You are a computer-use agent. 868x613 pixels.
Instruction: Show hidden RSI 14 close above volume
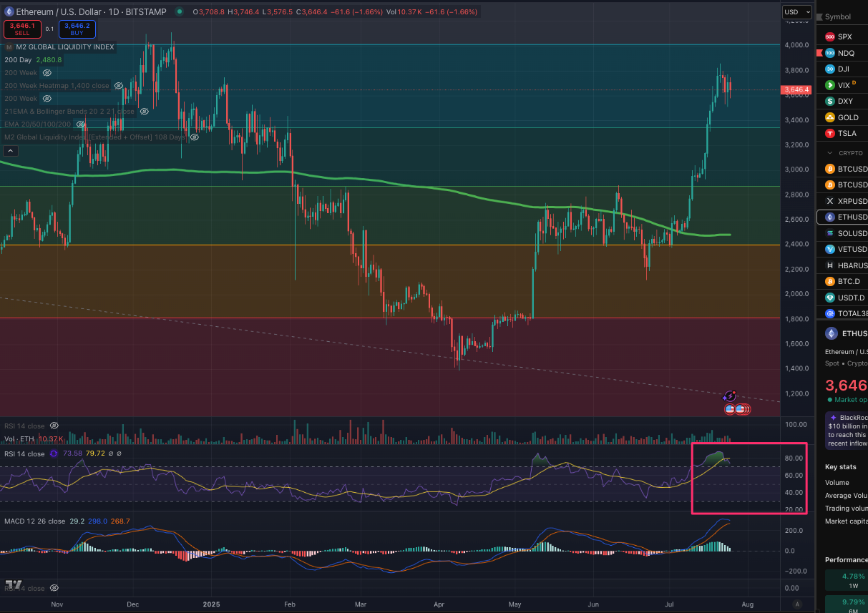[54, 426]
